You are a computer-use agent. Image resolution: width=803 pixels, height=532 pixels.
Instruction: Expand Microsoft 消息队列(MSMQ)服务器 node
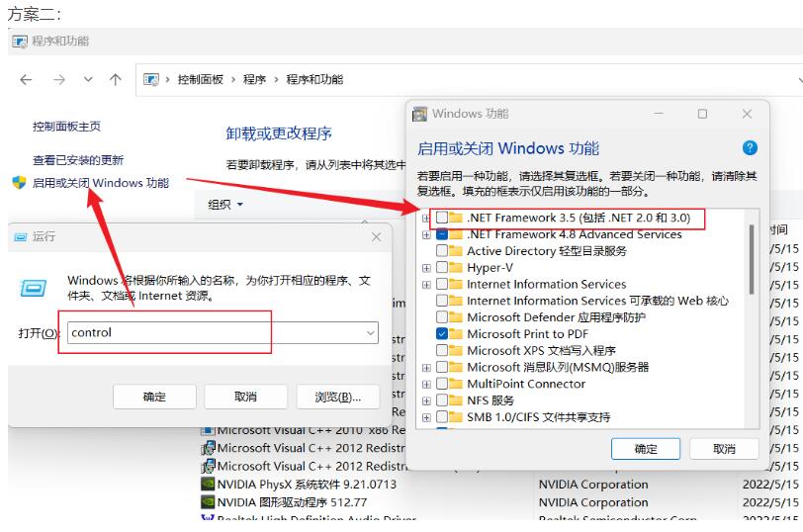pos(426,368)
